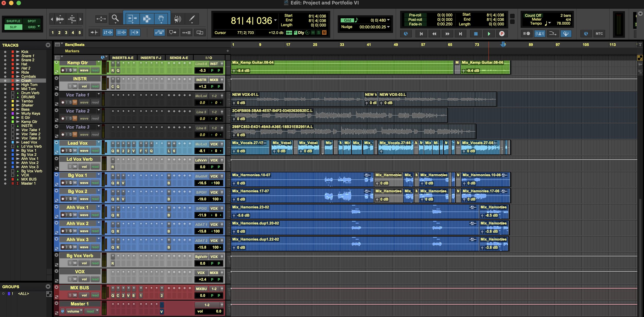Open the Groups list menu arrow
Screen dimensions: 644x317
[x=48, y=287]
